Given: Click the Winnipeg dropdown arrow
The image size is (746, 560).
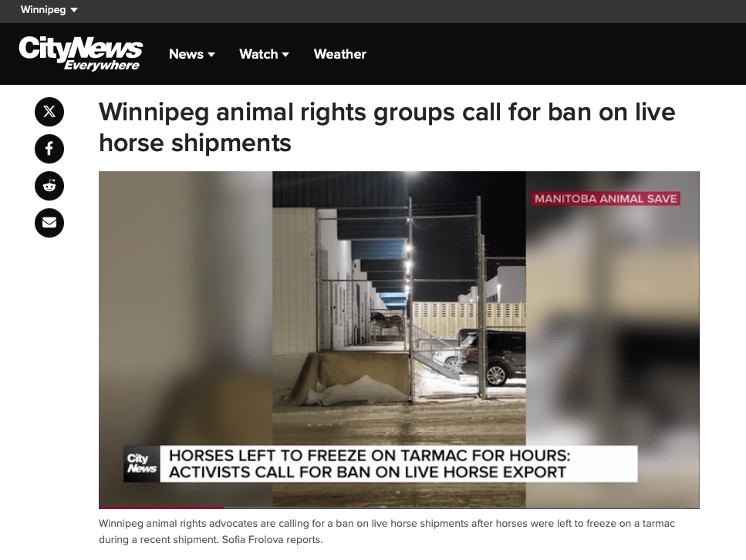Looking at the screenshot, I should tap(74, 10).
